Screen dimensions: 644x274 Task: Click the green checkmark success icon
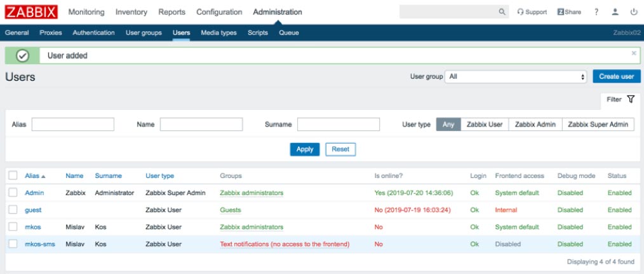pos(22,55)
